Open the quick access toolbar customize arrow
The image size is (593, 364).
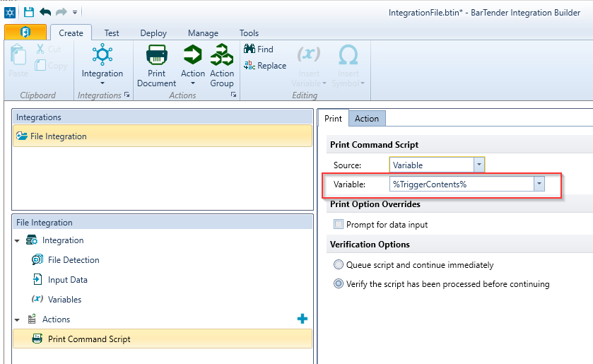tap(75, 13)
